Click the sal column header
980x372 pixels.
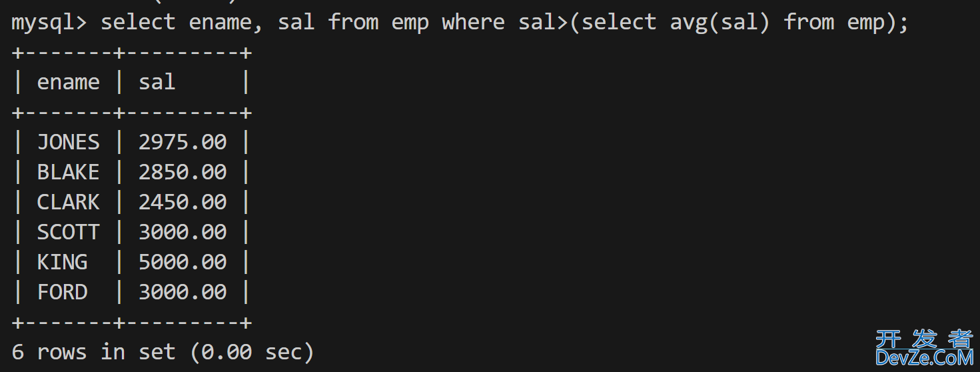point(157,82)
